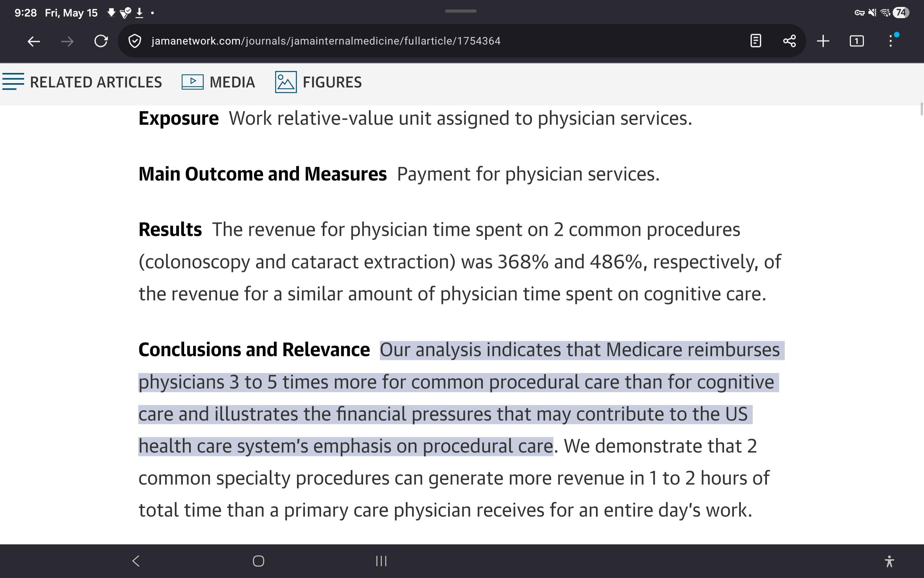The width and height of the screenshot is (924, 578).
Task: Go to the Related Articles tab
Action: [96, 82]
